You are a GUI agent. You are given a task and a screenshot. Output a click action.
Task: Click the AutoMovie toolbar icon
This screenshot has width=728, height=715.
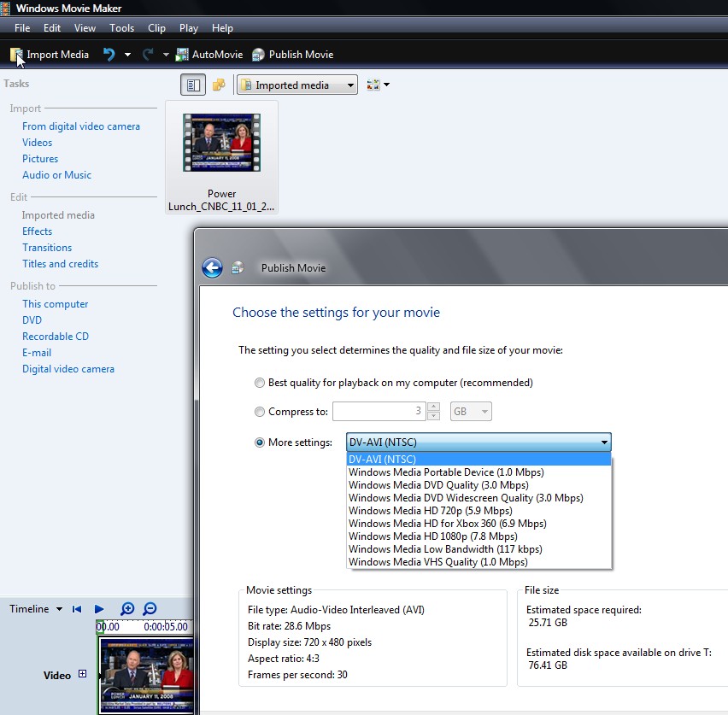(x=182, y=55)
